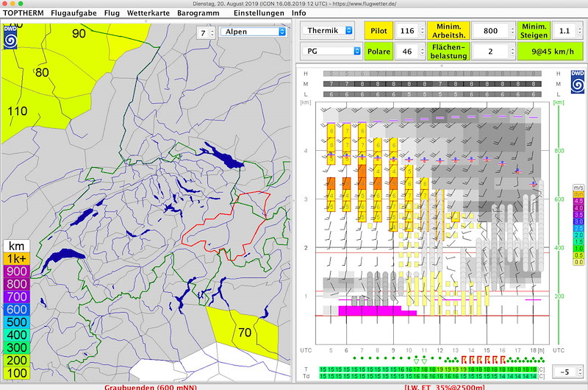Select the 400 cyan legend swatch
This screenshot has height=390, width=588.
point(16,336)
